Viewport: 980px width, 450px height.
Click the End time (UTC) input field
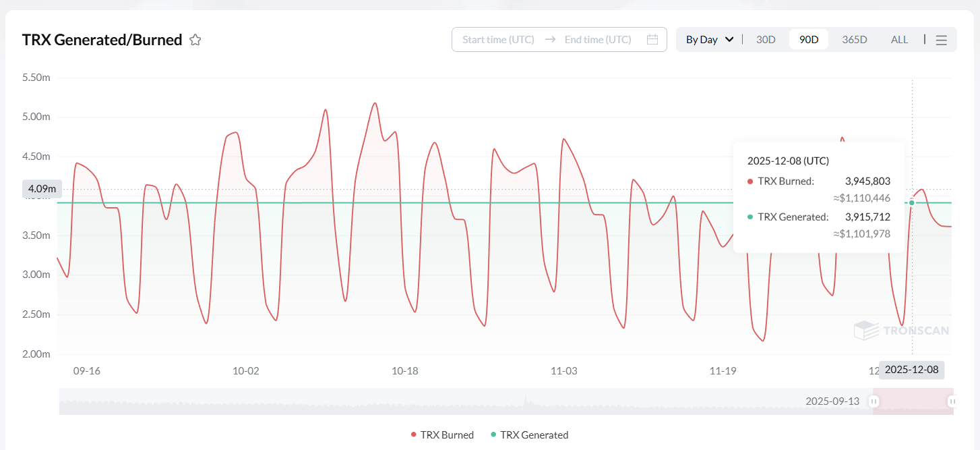click(598, 40)
